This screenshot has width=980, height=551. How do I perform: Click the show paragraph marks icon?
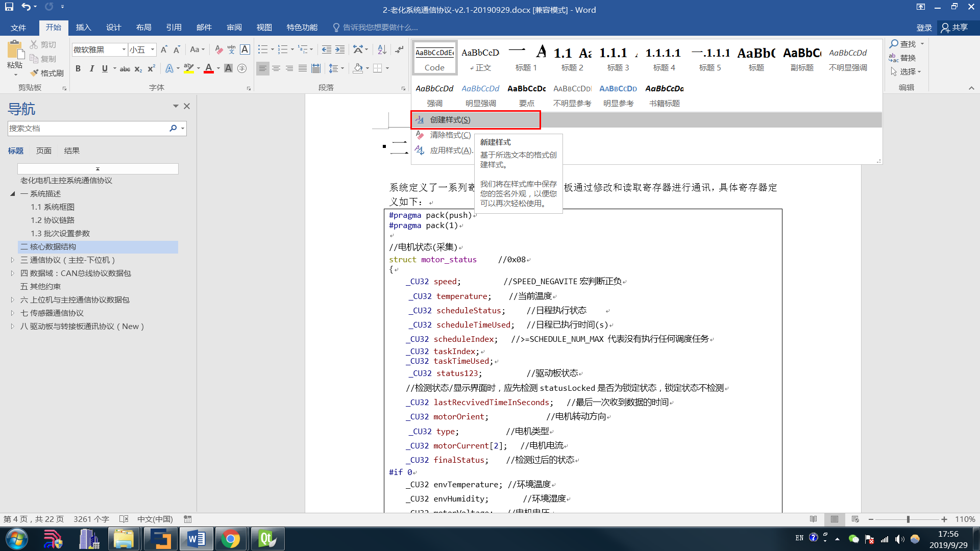pos(400,49)
